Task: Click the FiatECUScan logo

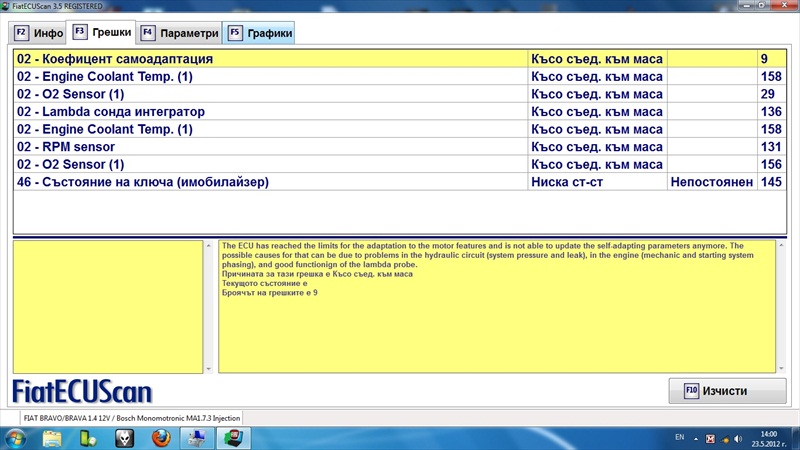Action: point(82,390)
